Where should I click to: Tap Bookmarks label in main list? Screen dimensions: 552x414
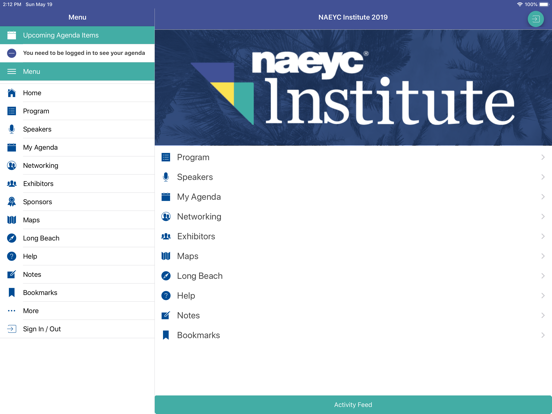click(x=198, y=335)
